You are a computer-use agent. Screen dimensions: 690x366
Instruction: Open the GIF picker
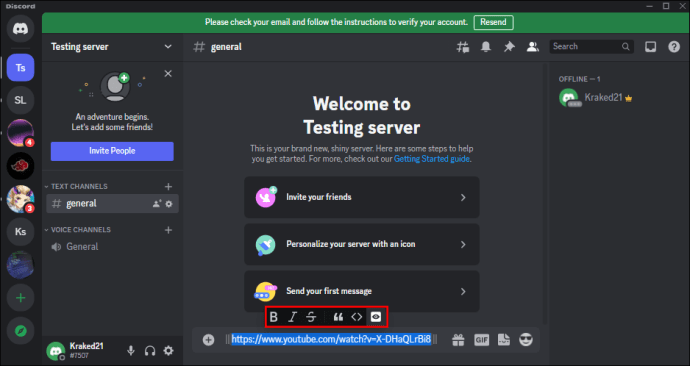coord(481,340)
